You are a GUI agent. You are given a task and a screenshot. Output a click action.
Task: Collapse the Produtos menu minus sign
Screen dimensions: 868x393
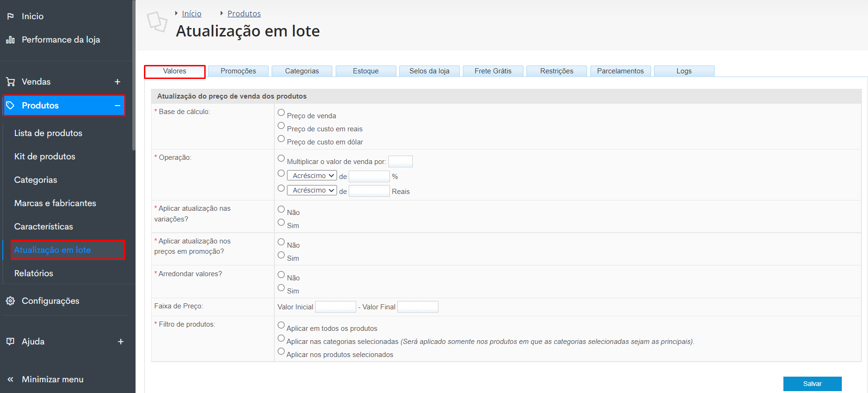click(117, 106)
